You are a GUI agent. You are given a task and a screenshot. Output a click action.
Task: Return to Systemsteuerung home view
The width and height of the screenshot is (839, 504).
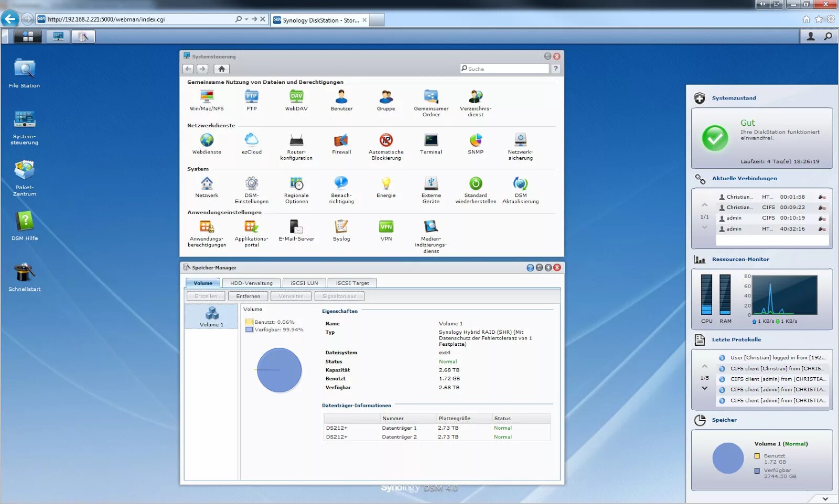tap(221, 69)
